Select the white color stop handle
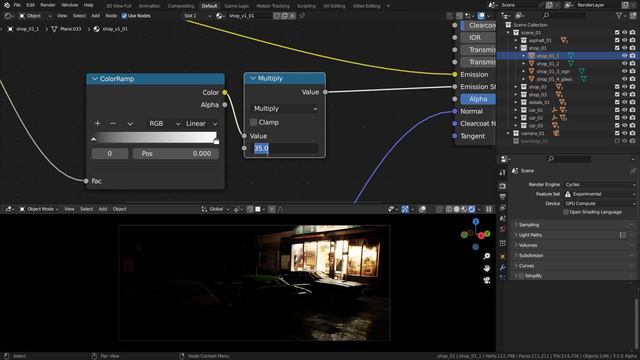The height and width of the screenshot is (360, 640). point(216,142)
